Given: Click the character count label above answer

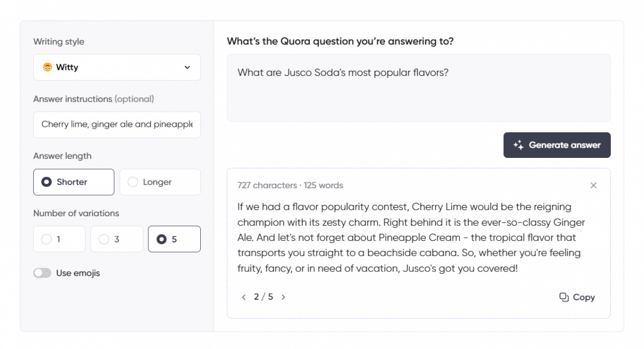Looking at the screenshot, I should 290,185.
